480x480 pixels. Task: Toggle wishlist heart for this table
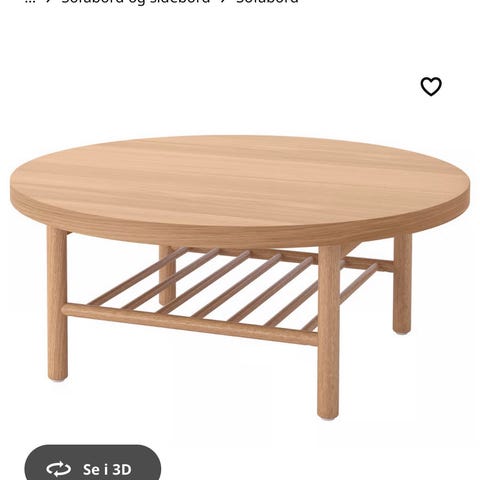431,86
